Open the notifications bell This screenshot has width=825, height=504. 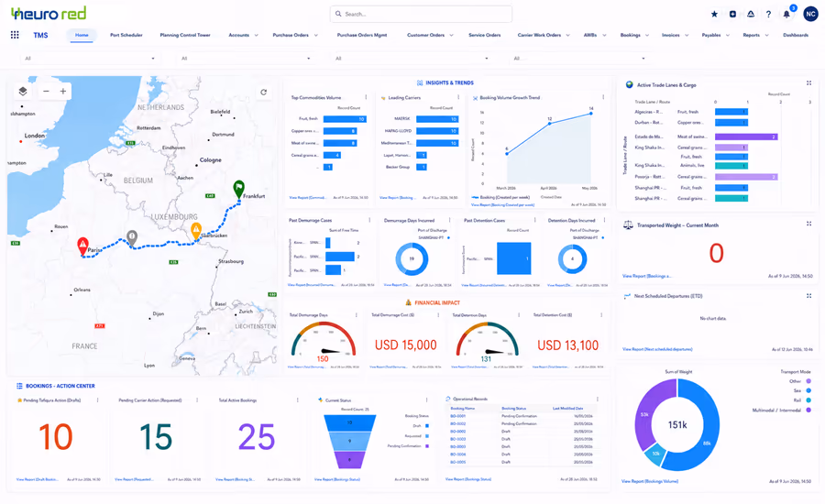pyautogui.click(x=786, y=15)
